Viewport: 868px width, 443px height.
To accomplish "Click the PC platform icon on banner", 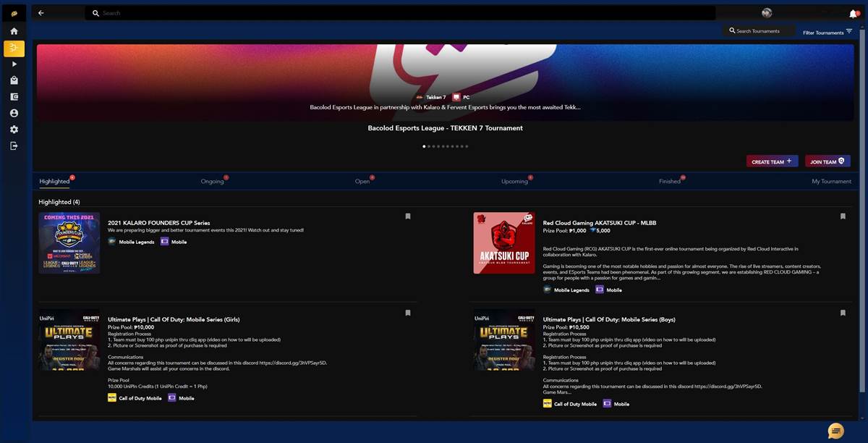I will point(456,97).
